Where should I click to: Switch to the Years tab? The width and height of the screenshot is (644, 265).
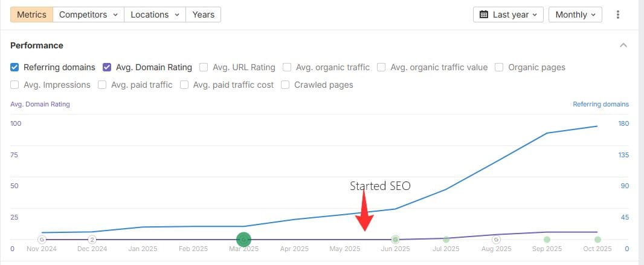point(203,15)
